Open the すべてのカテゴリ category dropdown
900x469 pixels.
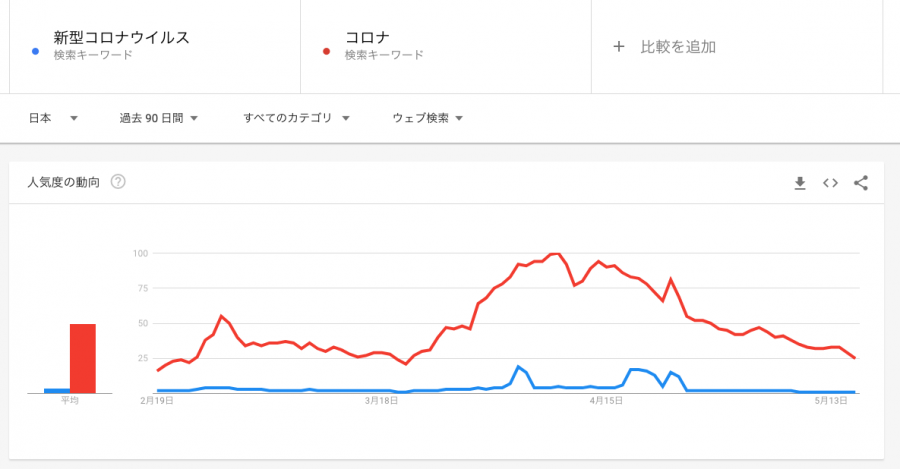click(x=296, y=118)
